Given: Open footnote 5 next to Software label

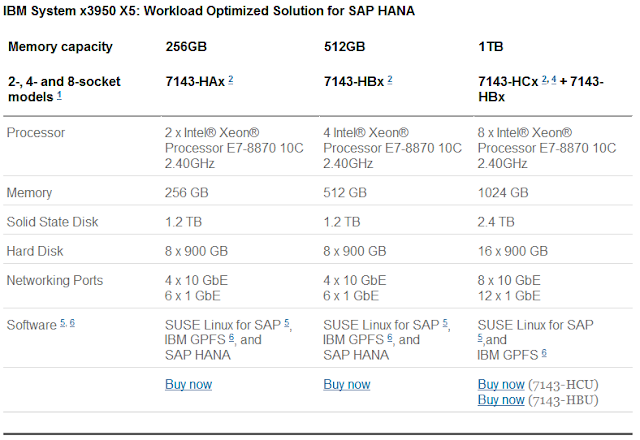Looking at the screenshot, I should (63, 322).
